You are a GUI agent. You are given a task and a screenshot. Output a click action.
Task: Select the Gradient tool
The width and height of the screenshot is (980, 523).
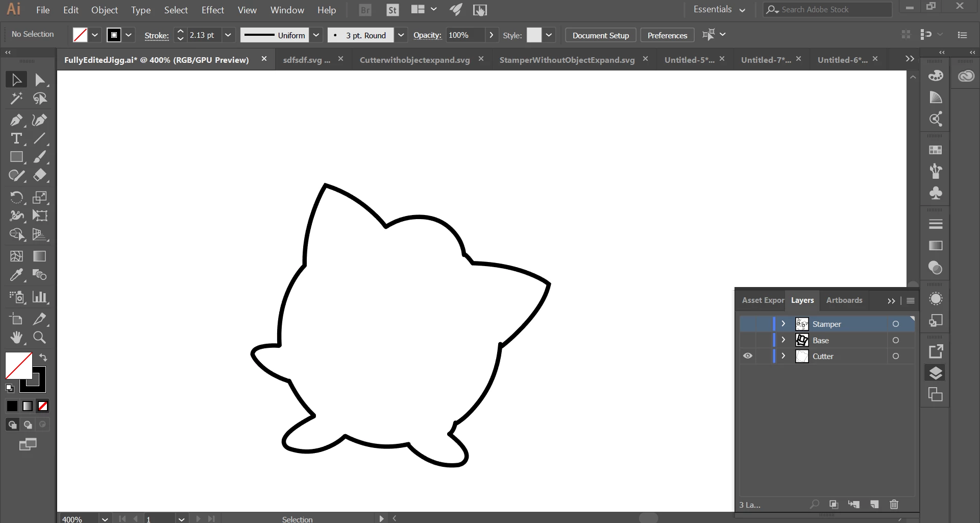tap(40, 256)
